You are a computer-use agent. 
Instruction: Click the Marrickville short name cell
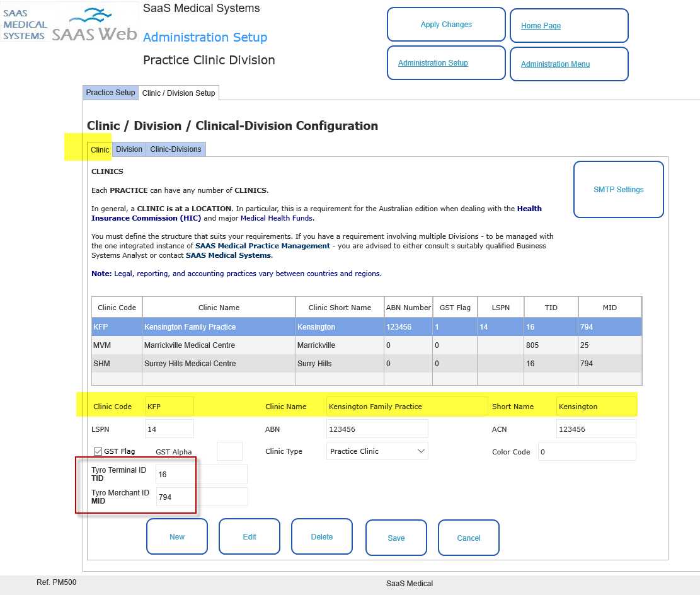click(x=340, y=345)
